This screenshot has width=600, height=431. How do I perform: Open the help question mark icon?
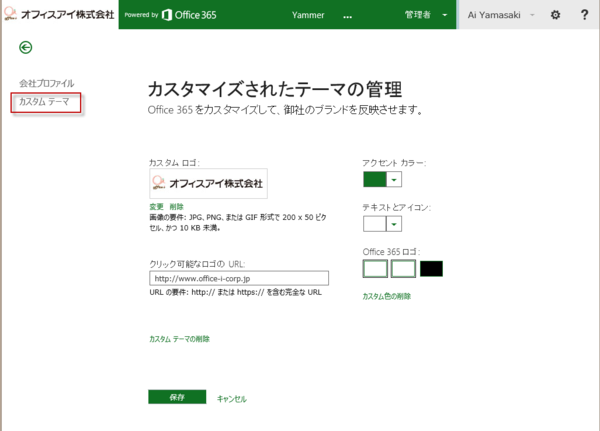click(584, 15)
